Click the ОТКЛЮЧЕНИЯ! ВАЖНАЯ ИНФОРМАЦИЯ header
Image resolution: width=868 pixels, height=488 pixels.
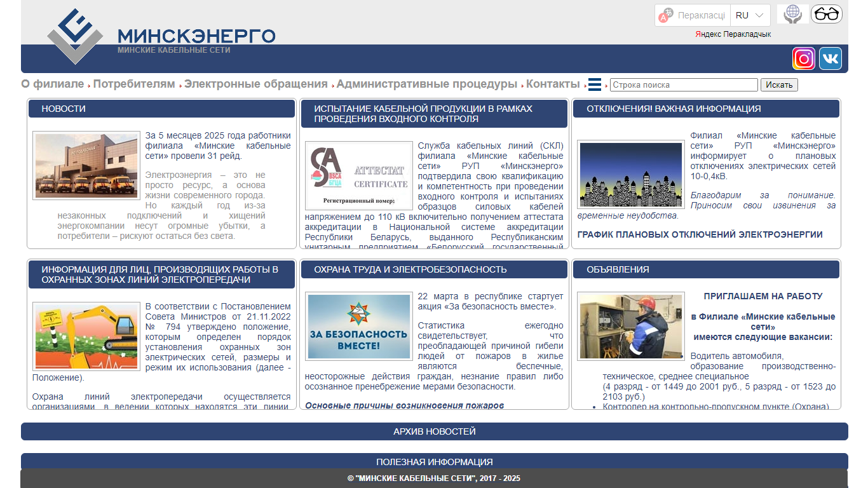pyautogui.click(x=706, y=109)
